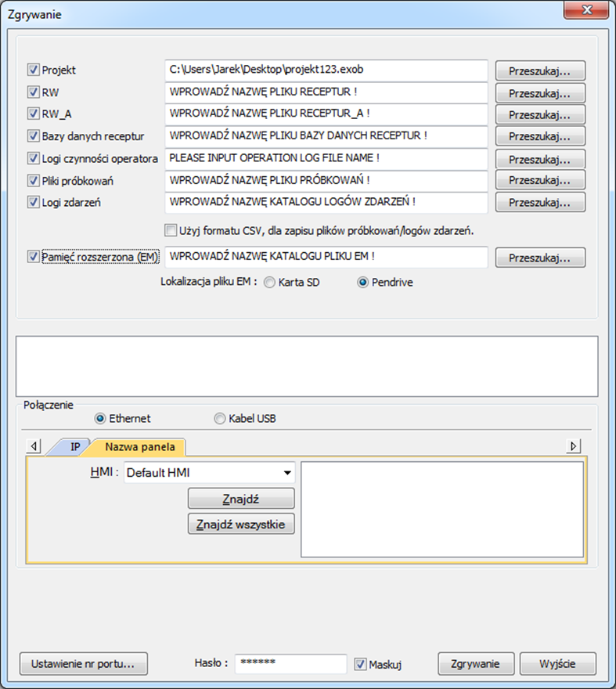Click the RW recipe file name field

coord(326,92)
